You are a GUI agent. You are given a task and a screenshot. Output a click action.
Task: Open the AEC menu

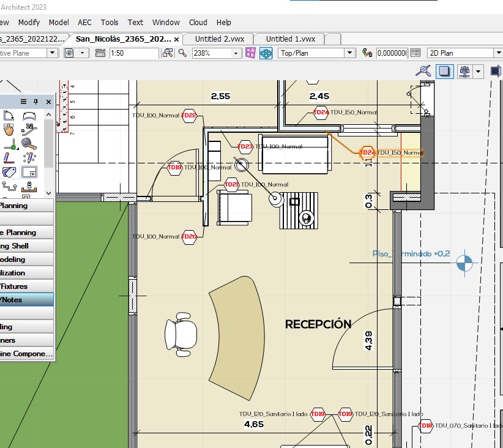[x=84, y=23]
